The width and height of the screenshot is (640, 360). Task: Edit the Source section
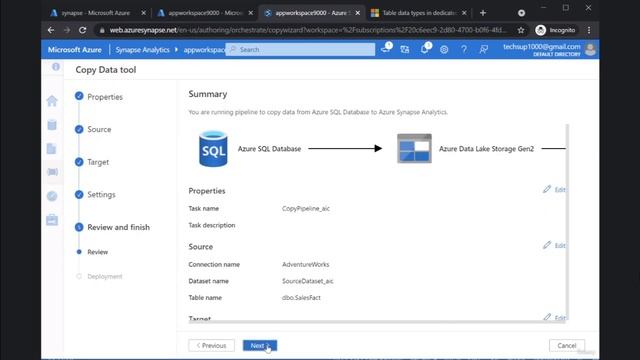[x=554, y=245]
